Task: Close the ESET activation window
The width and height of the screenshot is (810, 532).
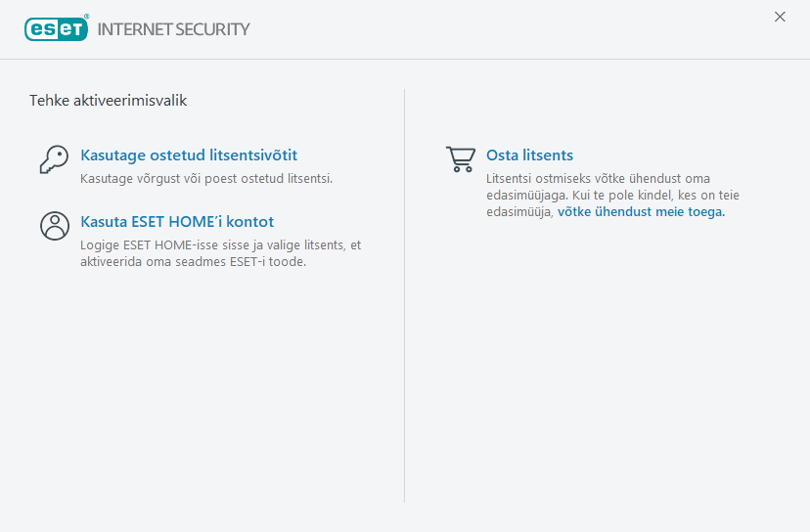Action: [780, 17]
